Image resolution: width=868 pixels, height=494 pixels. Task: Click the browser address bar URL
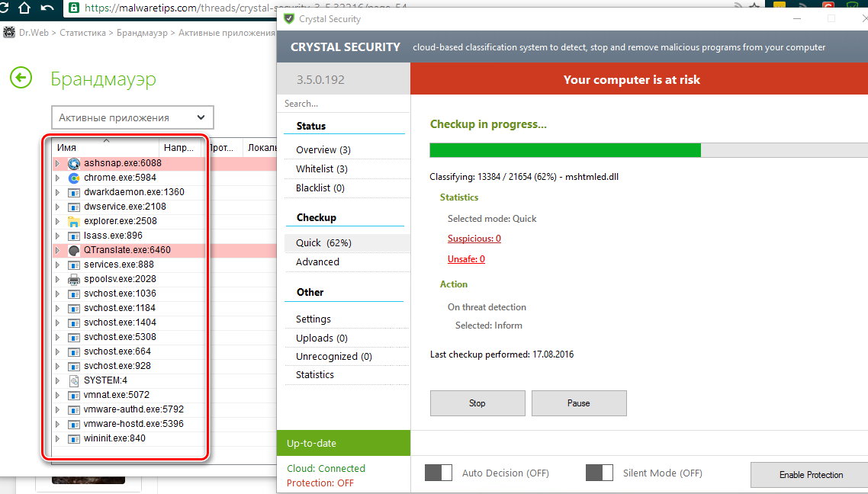coord(246,7)
